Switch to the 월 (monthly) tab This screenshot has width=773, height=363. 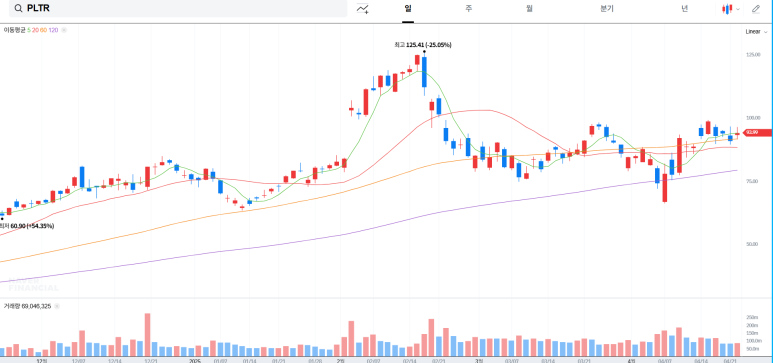point(529,8)
